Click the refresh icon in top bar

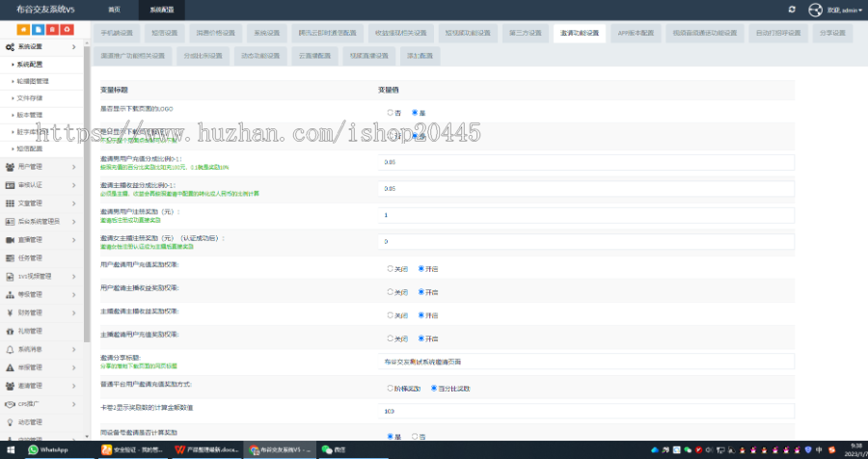coord(792,10)
